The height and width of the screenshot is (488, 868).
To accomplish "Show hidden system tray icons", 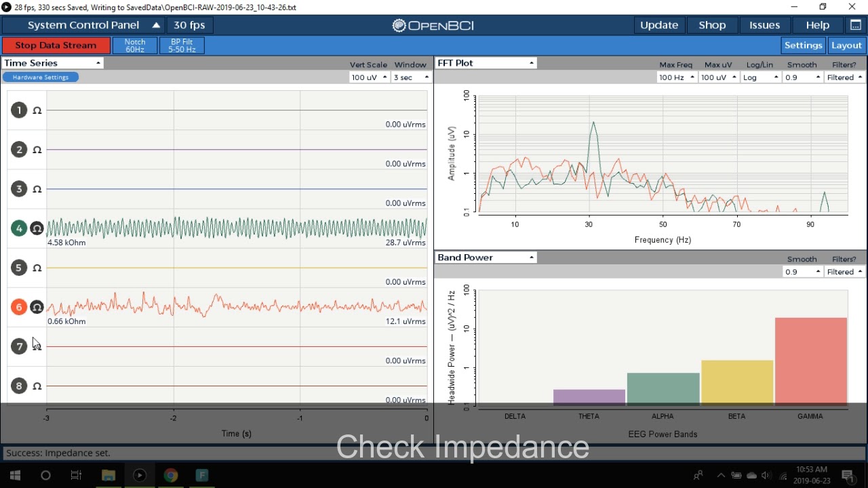I will 721,475.
